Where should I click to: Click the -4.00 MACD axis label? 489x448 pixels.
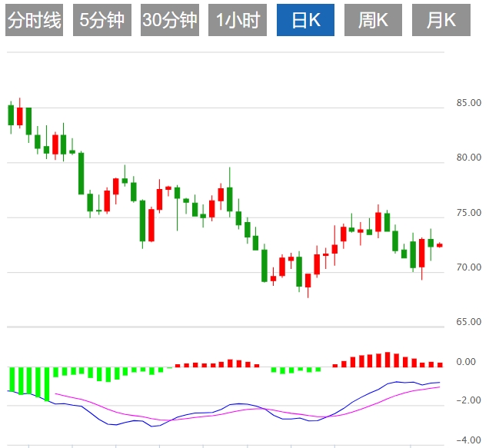468,440
